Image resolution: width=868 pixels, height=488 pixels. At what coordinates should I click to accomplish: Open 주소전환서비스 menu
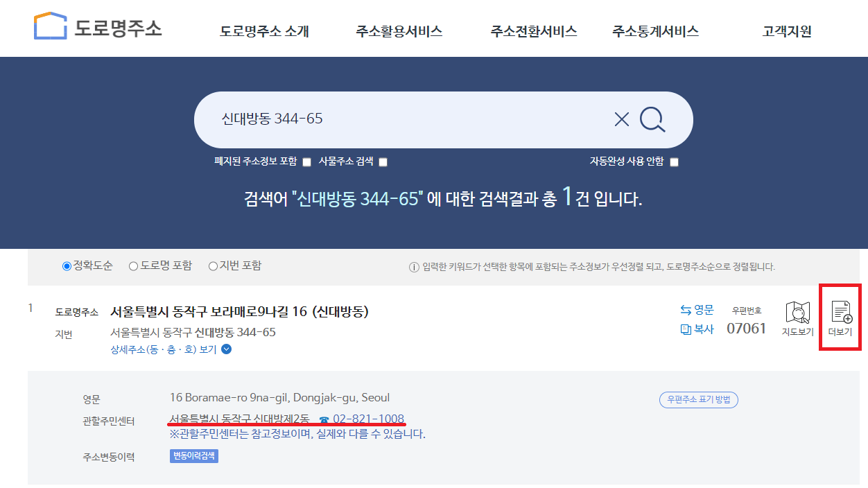(534, 31)
